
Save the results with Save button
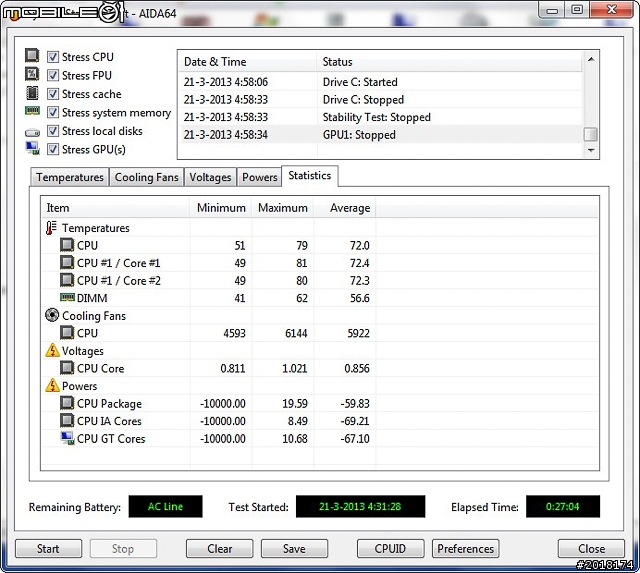294,549
